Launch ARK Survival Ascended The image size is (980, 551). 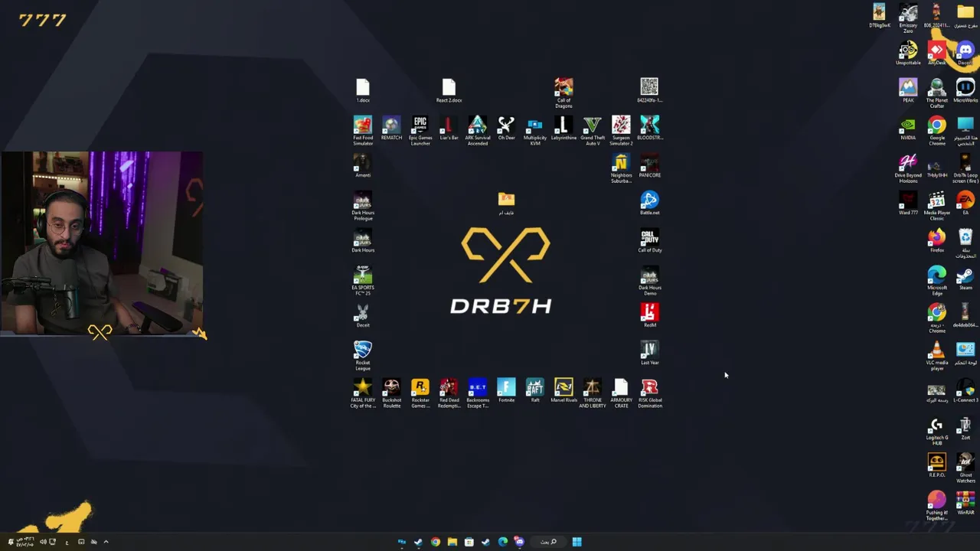click(478, 130)
